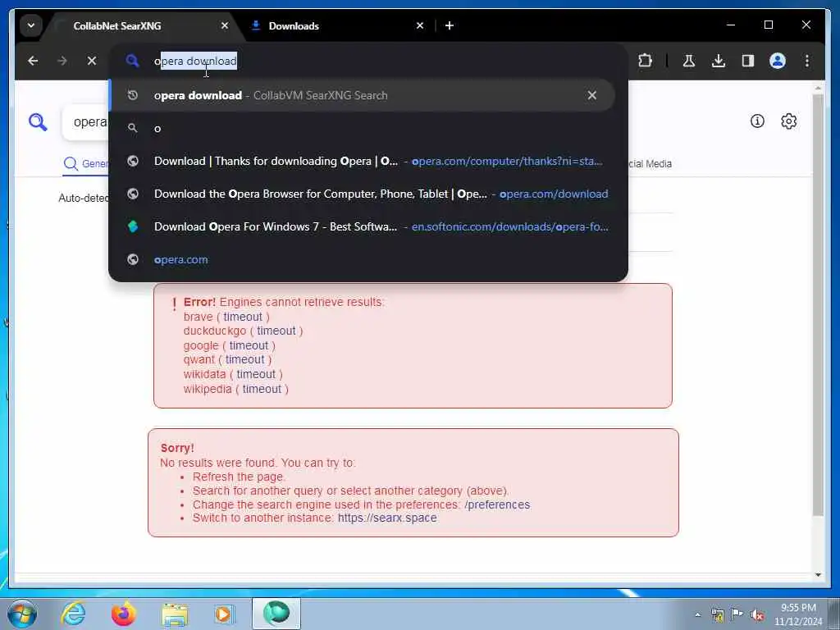Close the Downloads tab
Viewport: 840px width, 630px height.
(x=420, y=25)
